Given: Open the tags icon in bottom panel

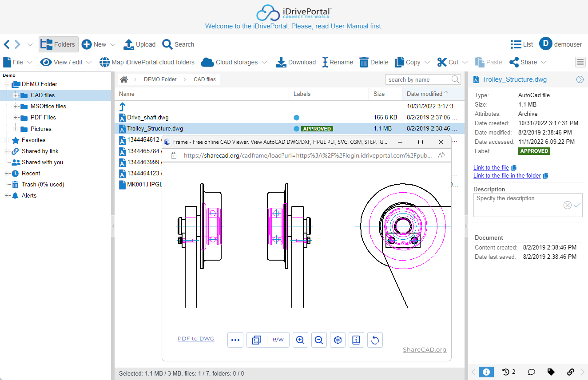Looking at the screenshot, I should (x=551, y=372).
